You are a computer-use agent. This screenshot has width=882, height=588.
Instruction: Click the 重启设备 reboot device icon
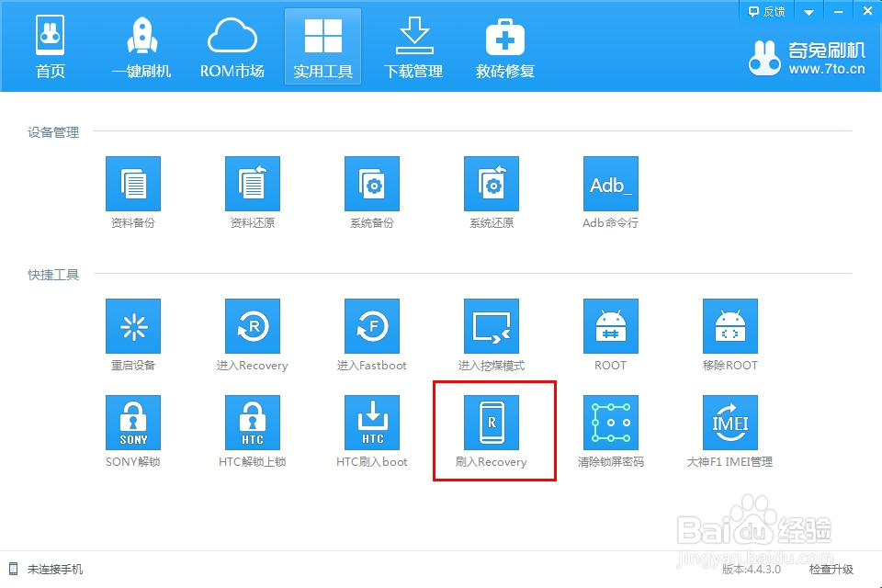[x=132, y=326]
